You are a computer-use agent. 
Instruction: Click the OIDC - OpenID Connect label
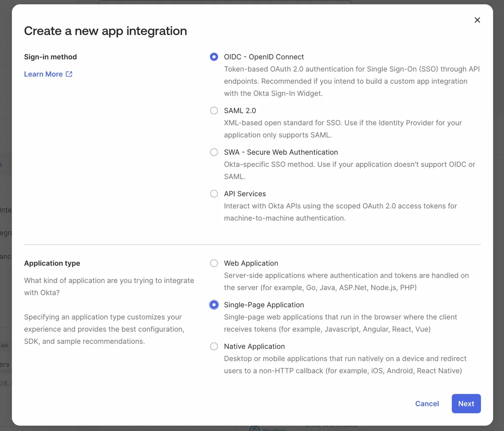[264, 57]
